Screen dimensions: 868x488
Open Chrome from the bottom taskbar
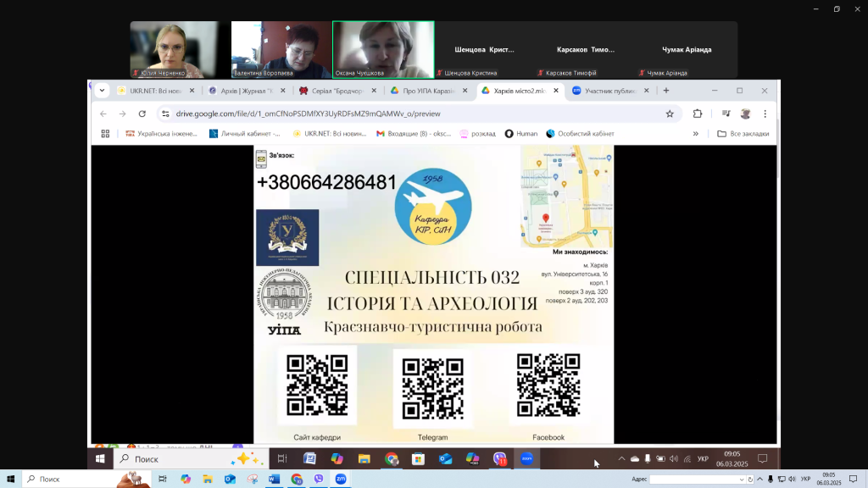pos(297,480)
